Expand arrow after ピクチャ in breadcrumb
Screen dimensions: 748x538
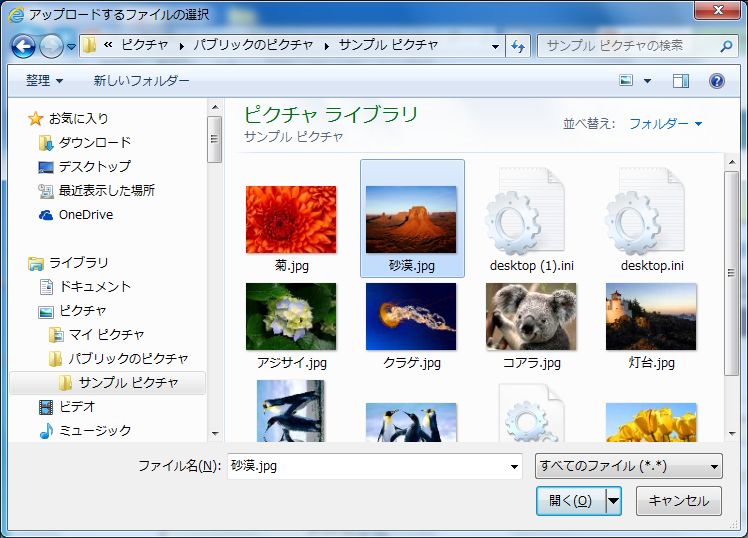click(x=181, y=46)
